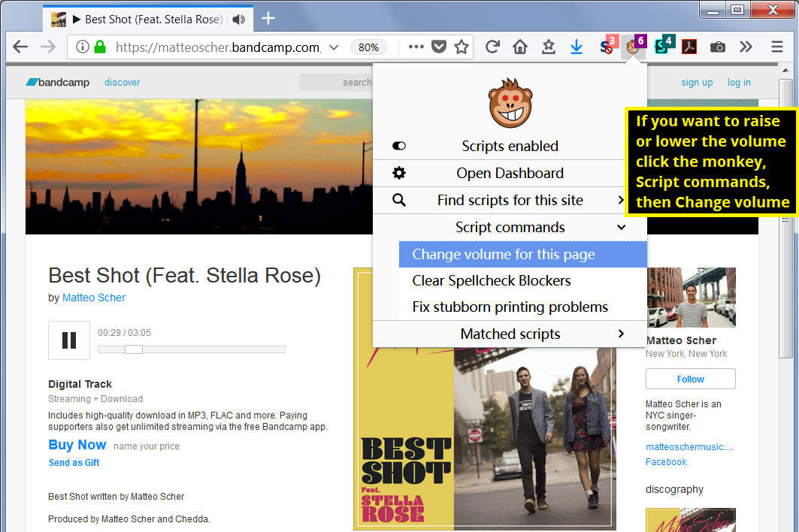Open the Grammarly extension icon
Screen dimensions: 799x532
(661, 47)
